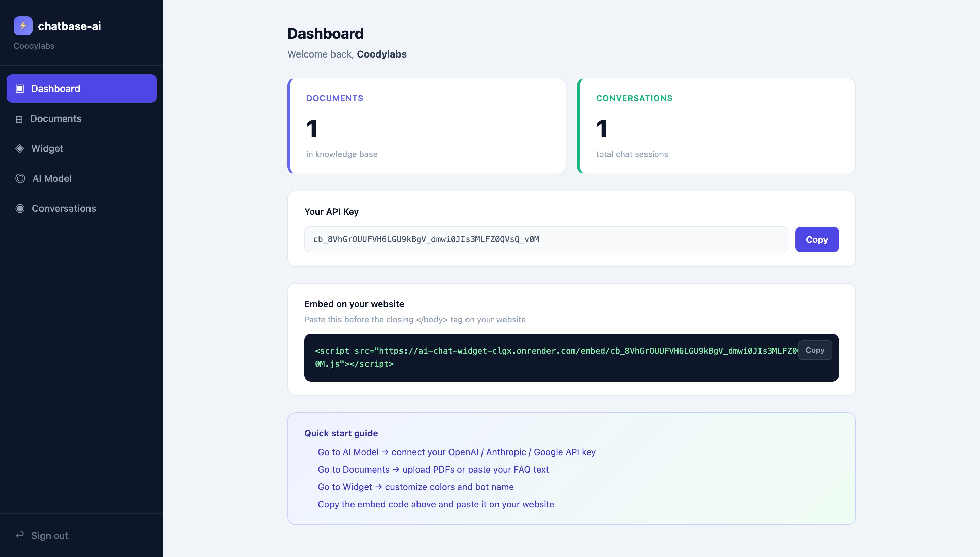The image size is (980, 557).
Task: Click 'Copy the embed code above' step
Action: [x=436, y=504]
